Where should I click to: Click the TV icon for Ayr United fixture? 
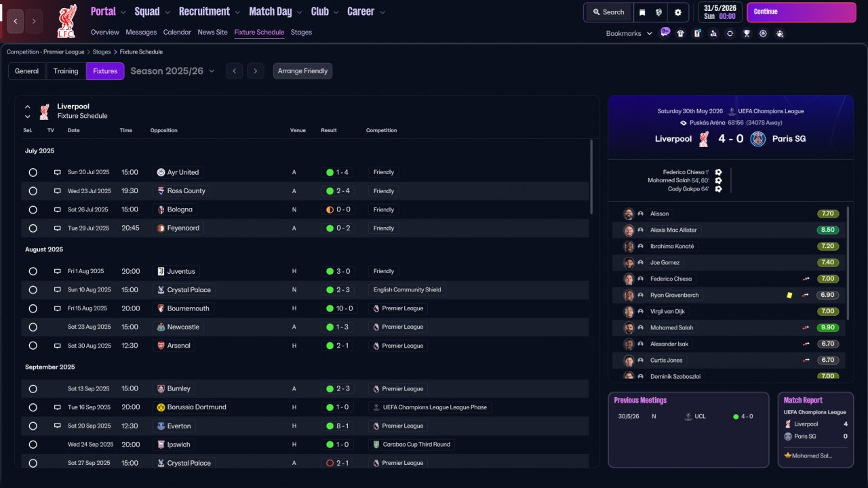point(58,172)
